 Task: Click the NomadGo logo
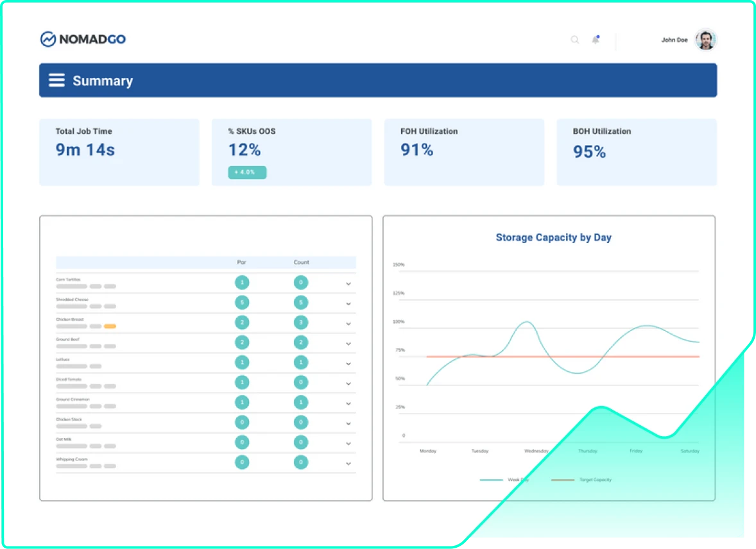pyautogui.click(x=83, y=38)
